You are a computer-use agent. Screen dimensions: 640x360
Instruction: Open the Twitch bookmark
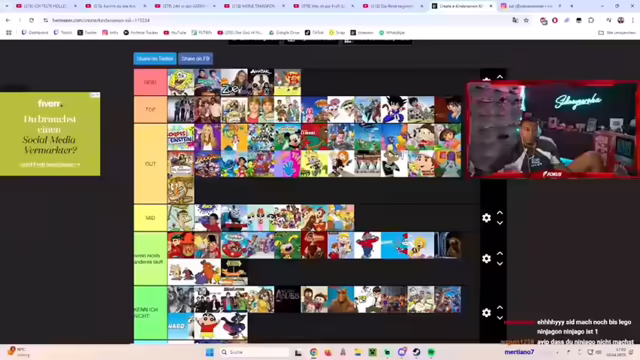(x=63, y=32)
